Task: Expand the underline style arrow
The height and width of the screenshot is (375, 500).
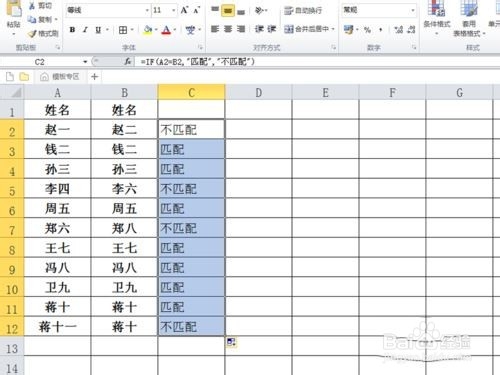Action: click(107, 30)
